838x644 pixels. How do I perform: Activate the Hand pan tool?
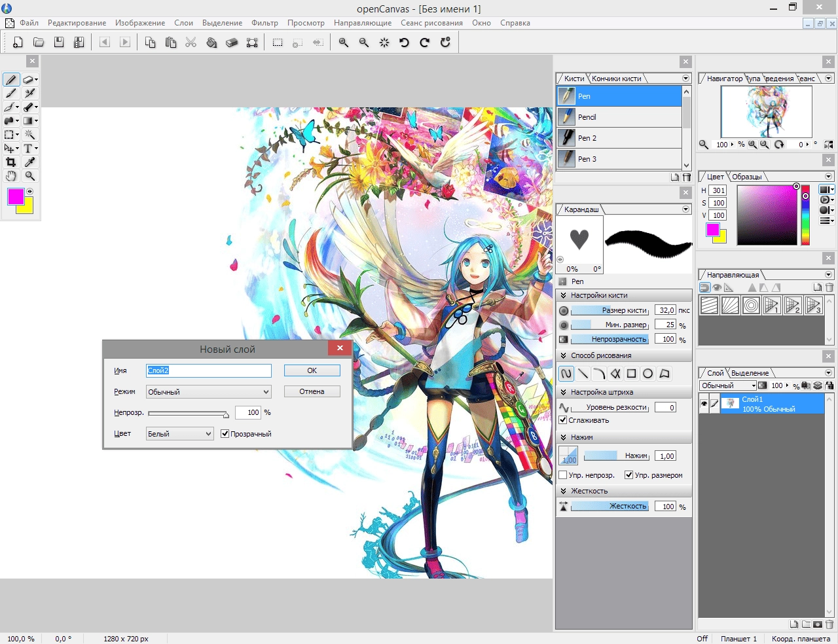click(11, 176)
